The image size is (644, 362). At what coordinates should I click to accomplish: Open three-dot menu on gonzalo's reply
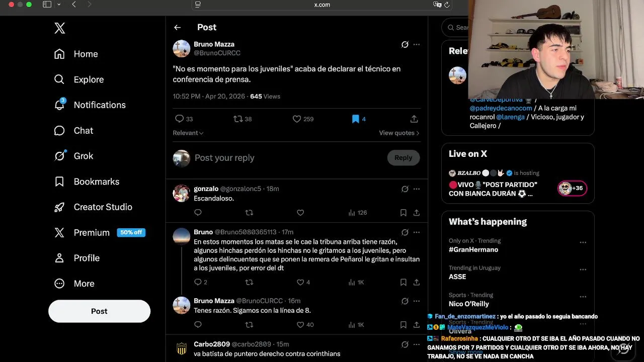click(x=417, y=189)
